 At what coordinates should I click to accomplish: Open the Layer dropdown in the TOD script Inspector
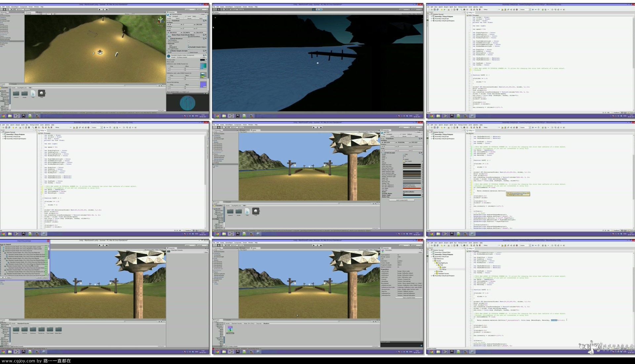click(415, 134)
